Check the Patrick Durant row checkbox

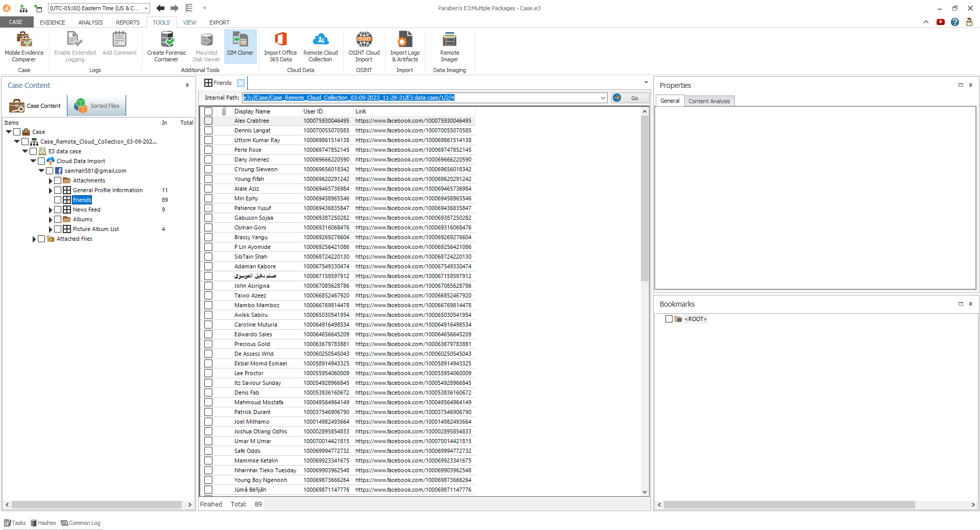pyautogui.click(x=208, y=412)
